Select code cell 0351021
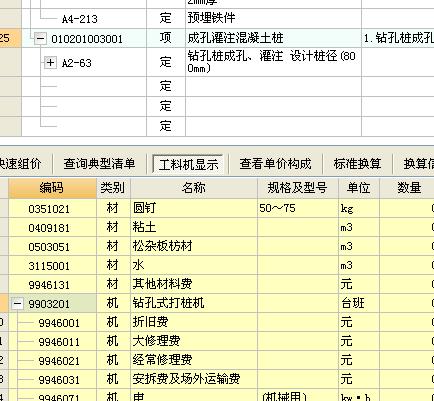Image resolution: width=434 pixels, height=401 pixels. pos(52,209)
